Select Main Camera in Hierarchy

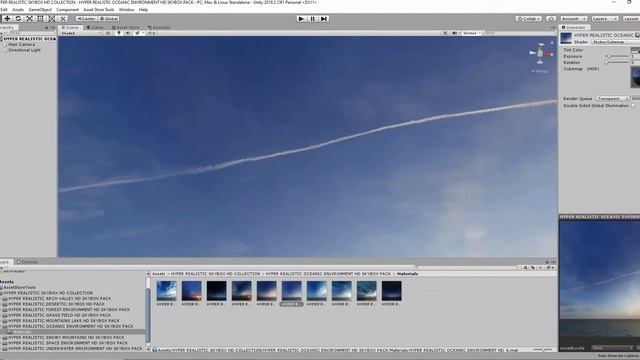21,44
